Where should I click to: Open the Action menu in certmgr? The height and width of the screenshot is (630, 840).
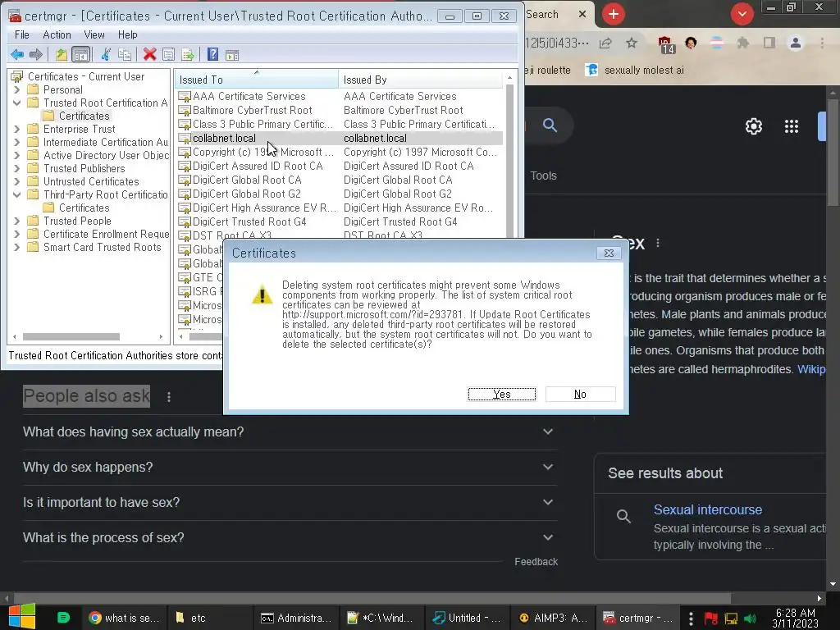[57, 34]
